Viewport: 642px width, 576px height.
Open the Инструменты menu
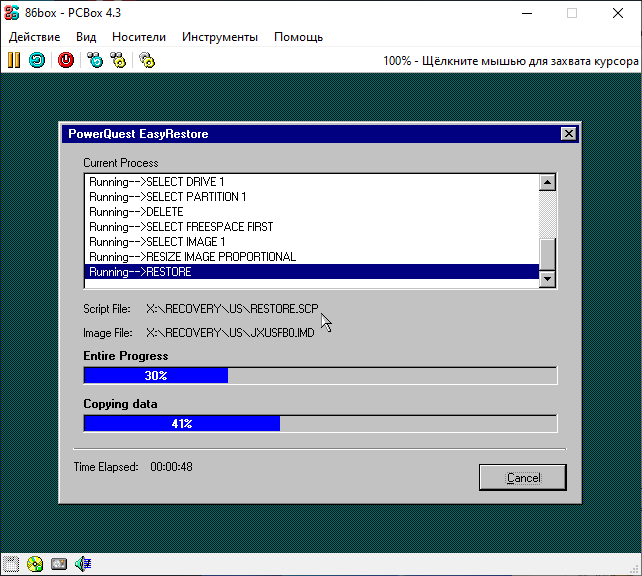(219, 37)
